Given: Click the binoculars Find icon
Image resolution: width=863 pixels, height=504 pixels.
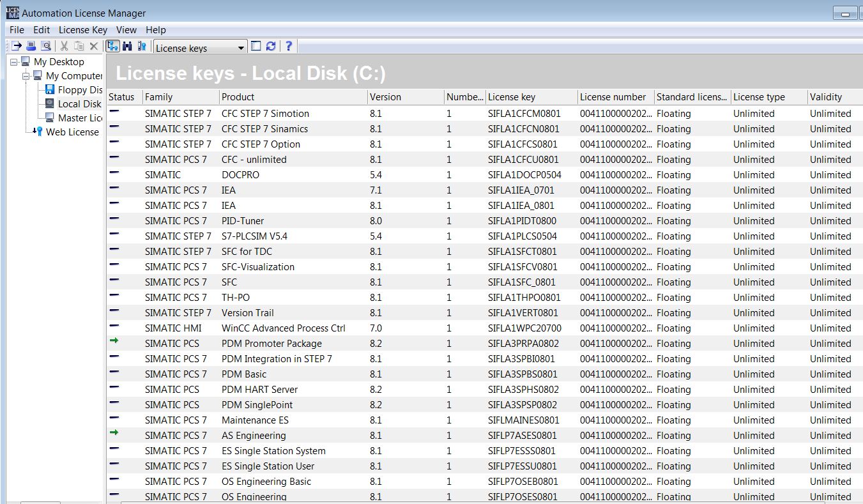Looking at the screenshot, I should (127, 46).
